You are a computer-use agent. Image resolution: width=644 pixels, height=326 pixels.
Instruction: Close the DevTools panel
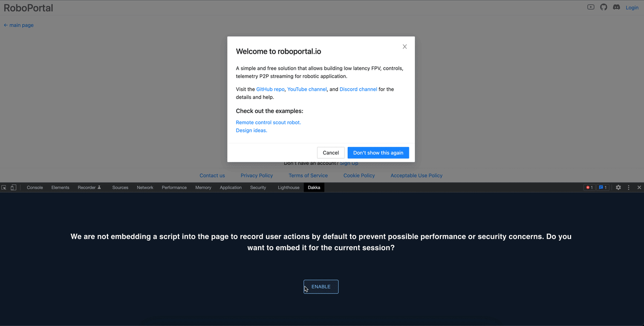639,188
